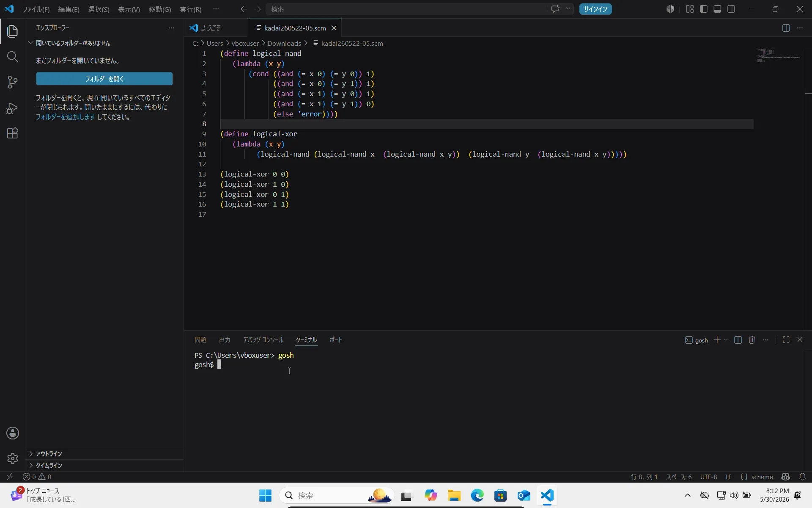Click the errors and warnings status indicator
Image resolution: width=812 pixels, height=508 pixels.
[37, 477]
